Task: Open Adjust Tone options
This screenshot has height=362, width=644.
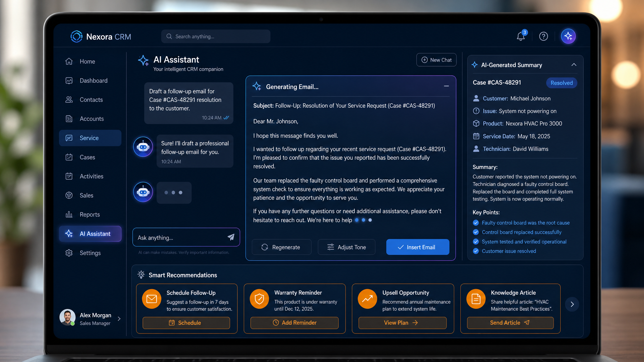Action: tap(347, 247)
